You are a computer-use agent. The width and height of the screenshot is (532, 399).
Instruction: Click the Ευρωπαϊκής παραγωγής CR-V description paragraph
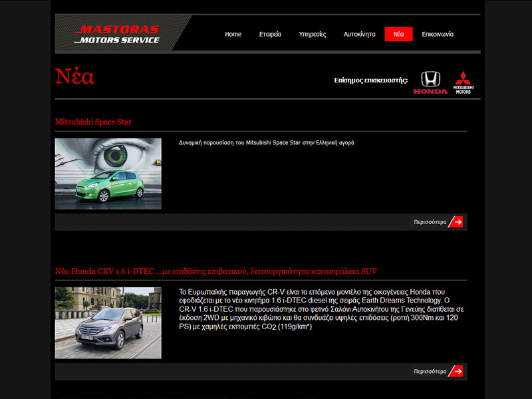(x=321, y=309)
